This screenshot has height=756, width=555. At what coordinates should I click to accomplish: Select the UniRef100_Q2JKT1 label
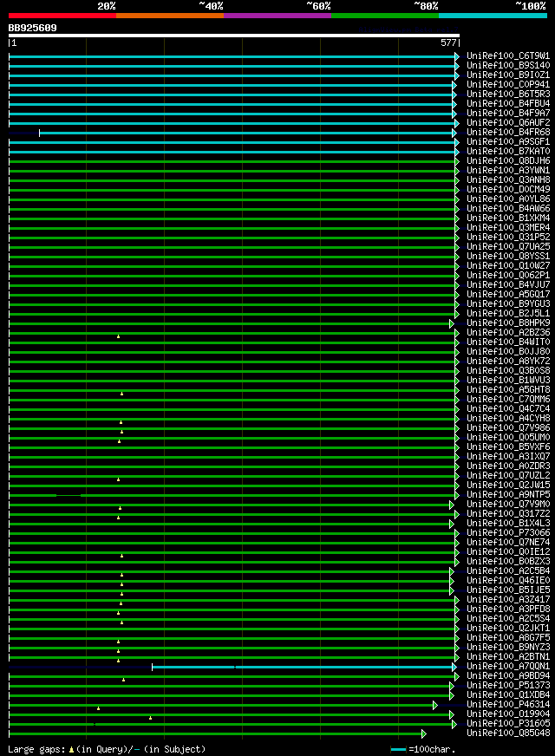508,629
